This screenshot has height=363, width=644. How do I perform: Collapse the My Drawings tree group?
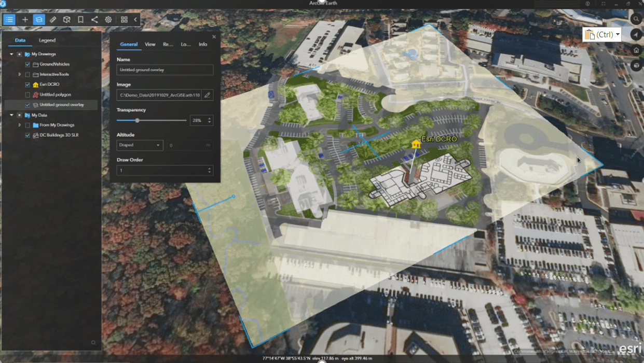tap(11, 54)
